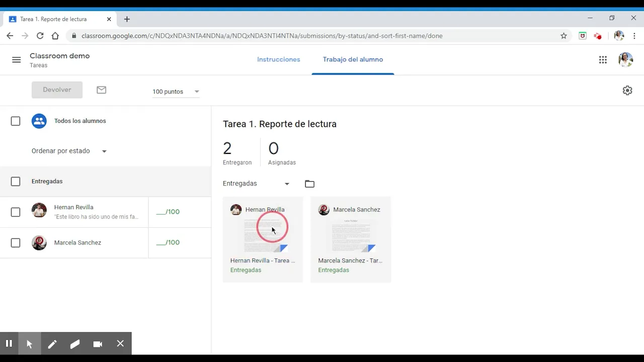Reload the page
This screenshot has width=644, height=362.
click(x=40, y=36)
